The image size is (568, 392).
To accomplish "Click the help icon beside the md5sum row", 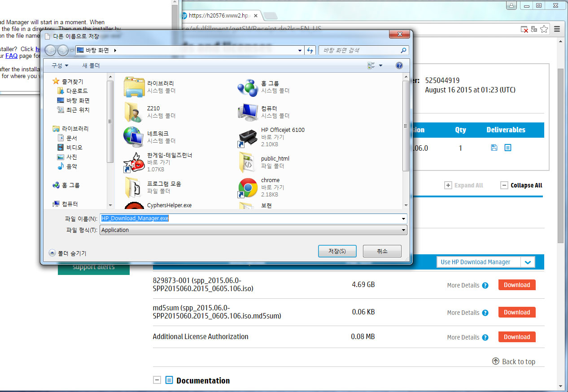I will tap(485, 313).
